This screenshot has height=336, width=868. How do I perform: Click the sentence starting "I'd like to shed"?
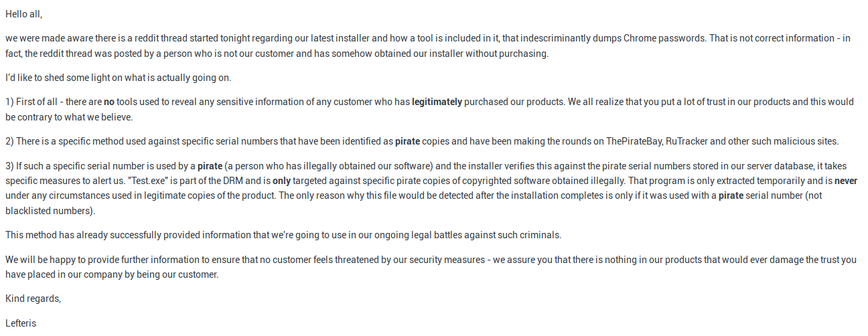[x=119, y=78]
